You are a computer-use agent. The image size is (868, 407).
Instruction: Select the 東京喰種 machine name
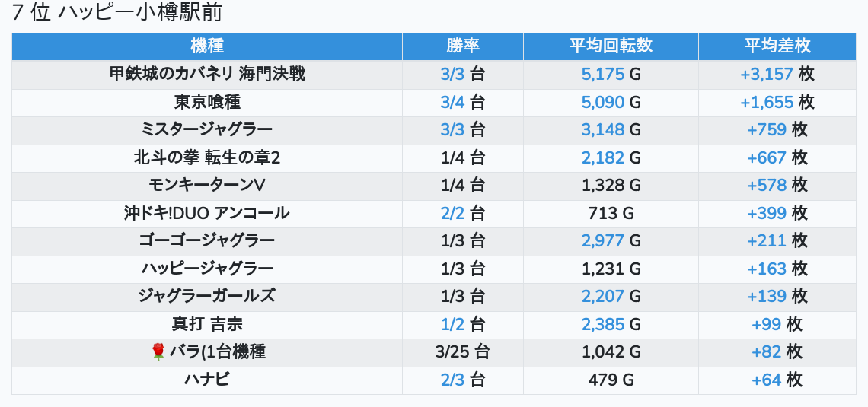tap(207, 102)
